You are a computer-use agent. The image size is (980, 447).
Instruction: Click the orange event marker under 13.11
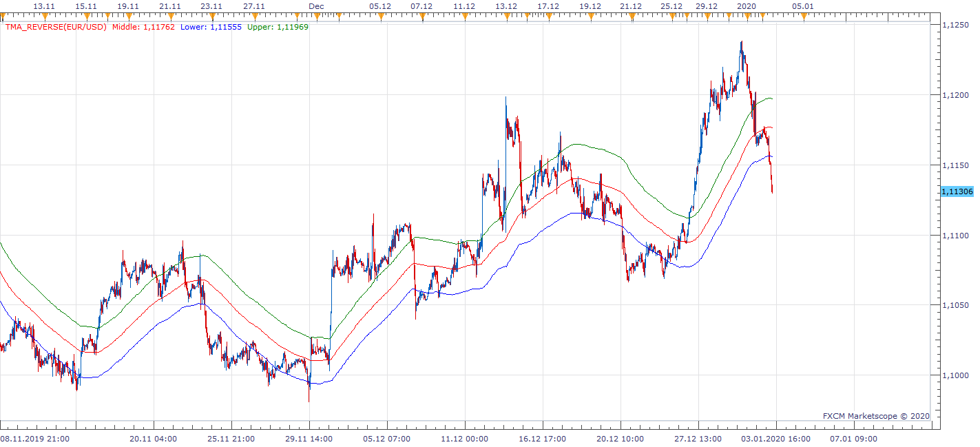pyautogui.click(x=43, y=16)
